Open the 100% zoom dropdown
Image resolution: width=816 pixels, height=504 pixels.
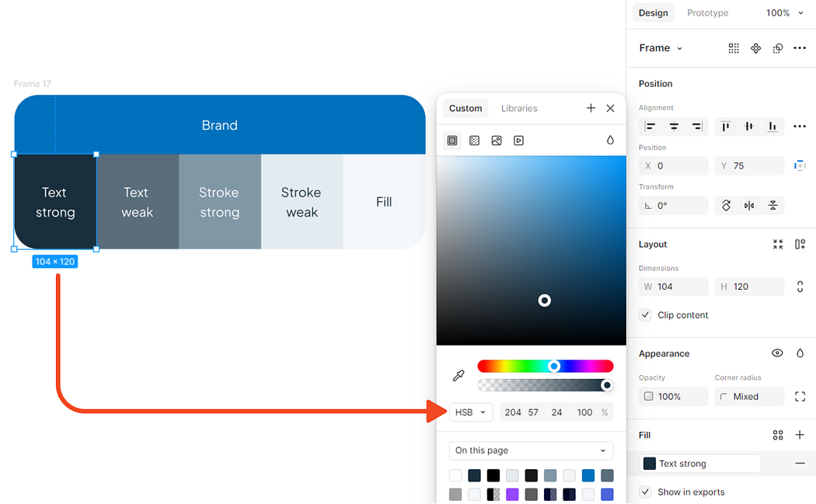tap(785, 13)
